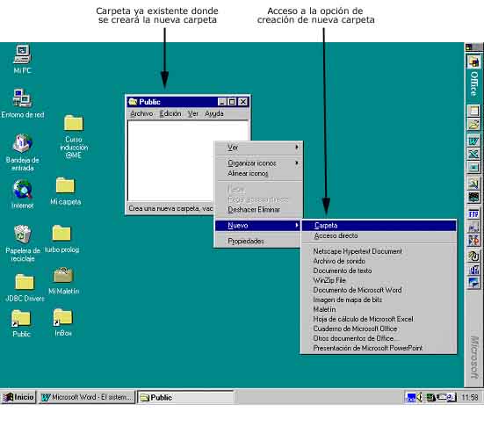This screenshot has width=484, height=448.
Task: Maximize the Public window
Action: click(x=232, y=102)
